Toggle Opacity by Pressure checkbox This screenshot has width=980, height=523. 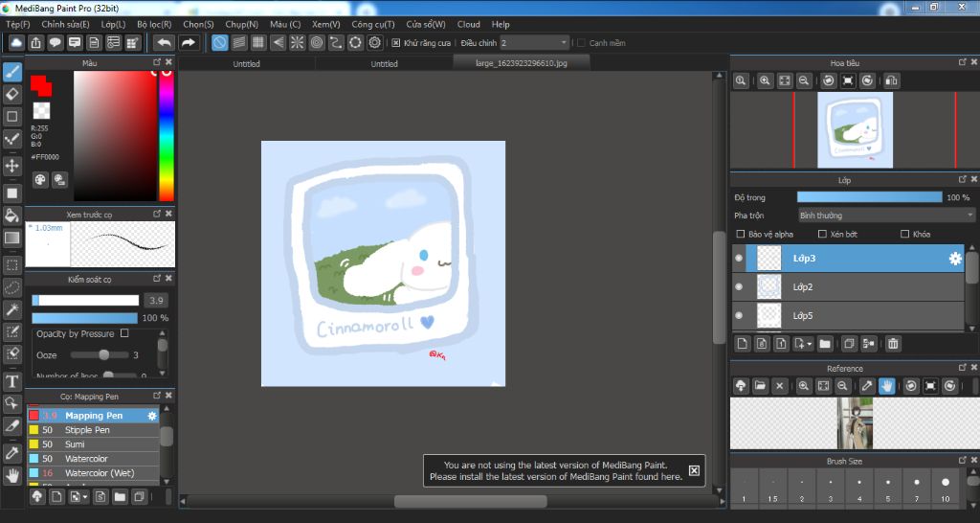pos(124,333)
